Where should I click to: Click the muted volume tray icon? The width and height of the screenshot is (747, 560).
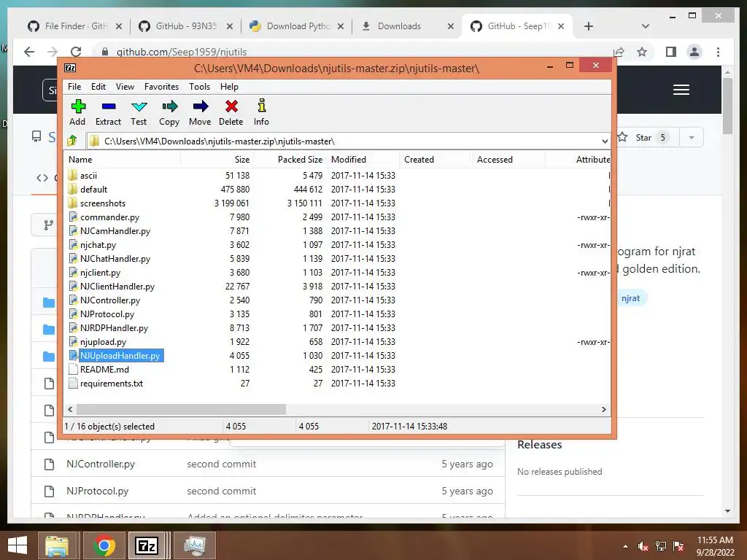[x=643, y=546]
